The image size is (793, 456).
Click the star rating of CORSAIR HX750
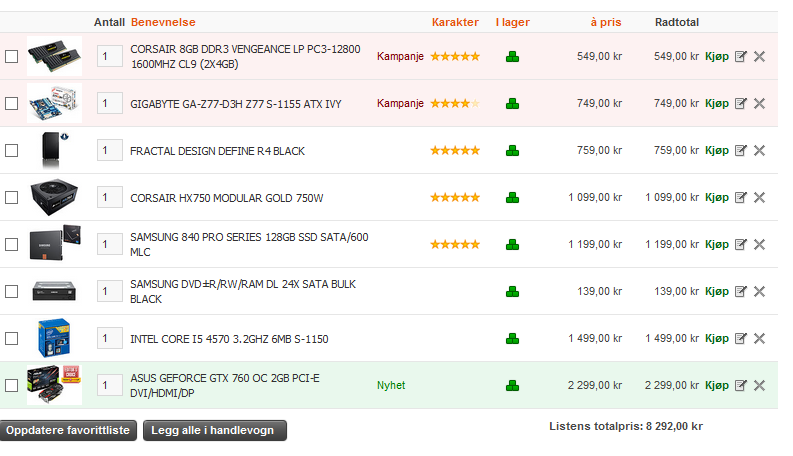click(455, 197)
